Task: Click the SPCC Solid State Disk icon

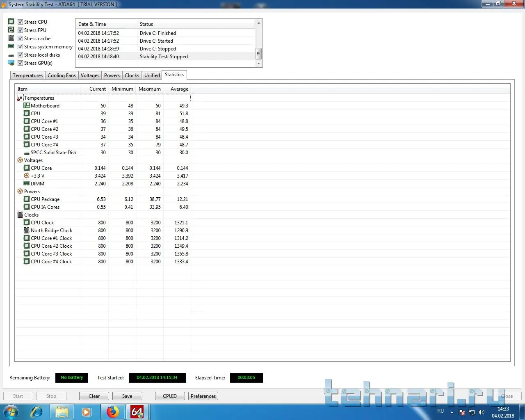Action: click(27, 153)
